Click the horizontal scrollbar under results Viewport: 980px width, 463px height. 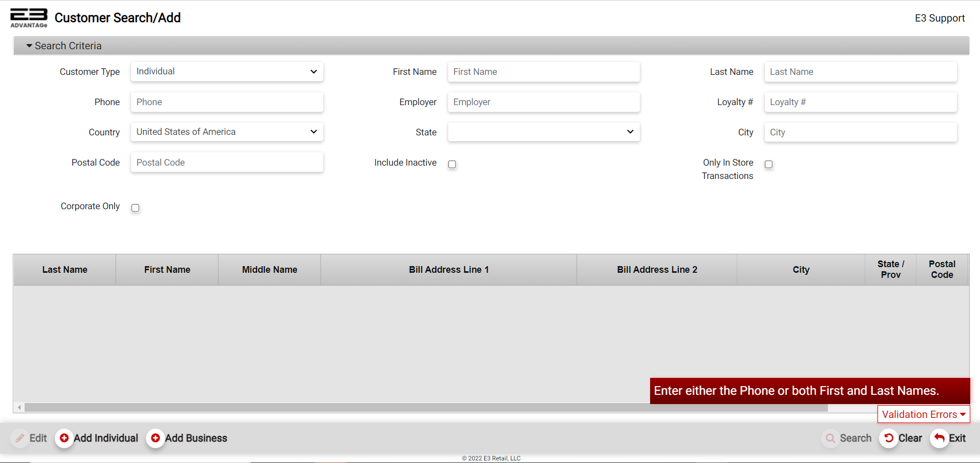pyautogui.click(x=425, y=408)
